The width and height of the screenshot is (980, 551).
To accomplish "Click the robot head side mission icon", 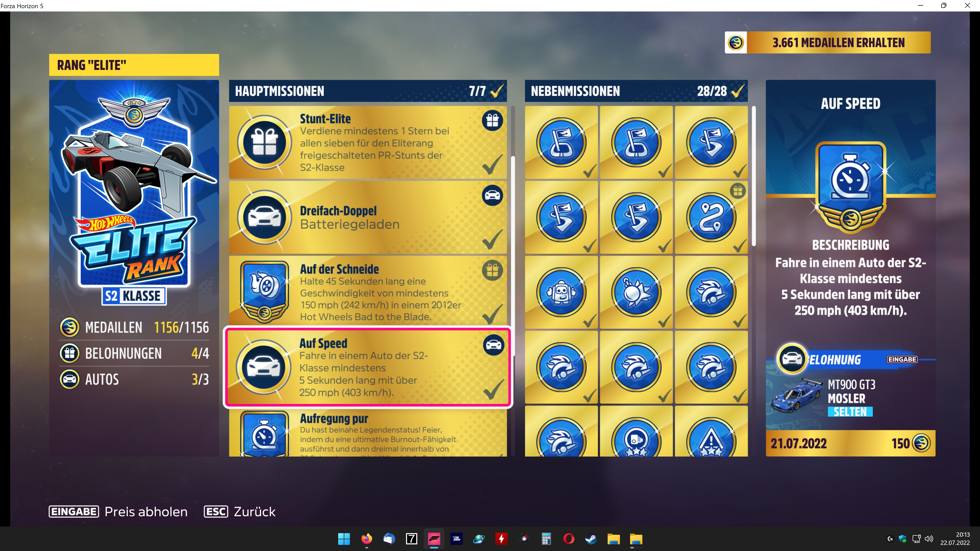I will [x=561, y=292].
